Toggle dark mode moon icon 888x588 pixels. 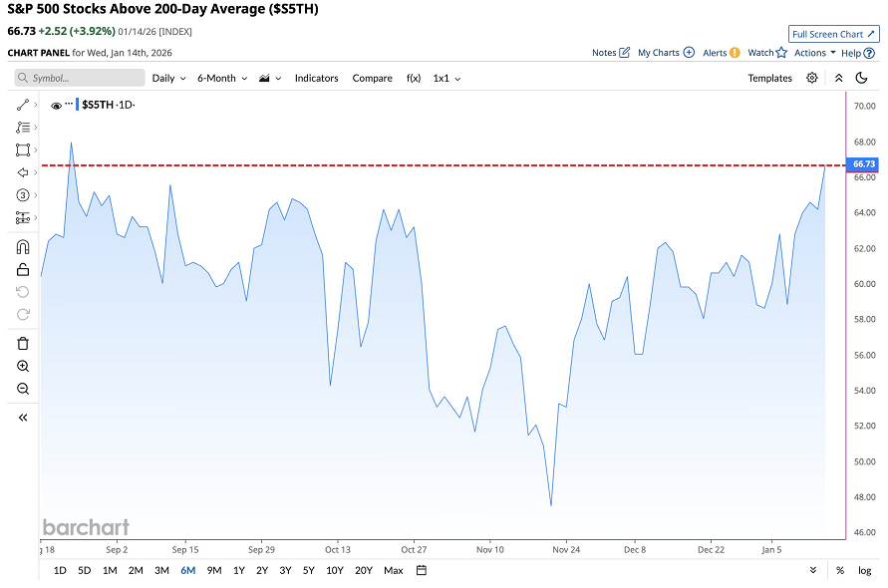click(x=861, y=78)
